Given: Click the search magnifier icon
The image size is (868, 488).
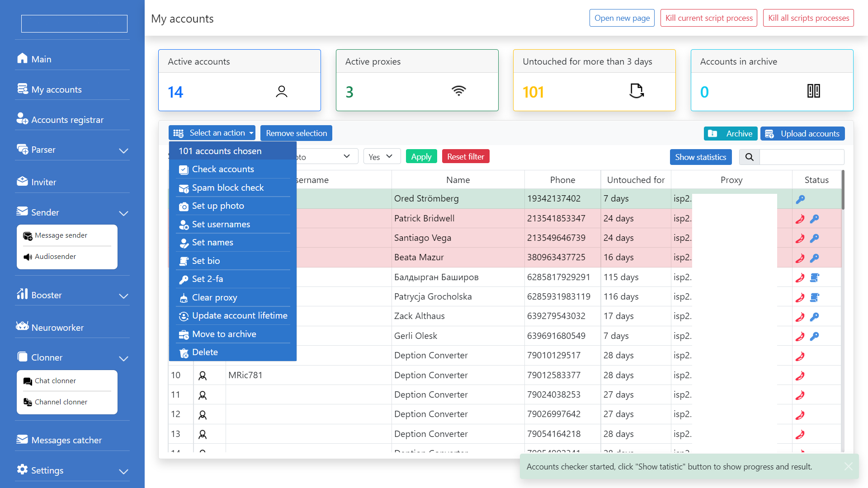Looking at the screenshot, I should click(749, 157).
